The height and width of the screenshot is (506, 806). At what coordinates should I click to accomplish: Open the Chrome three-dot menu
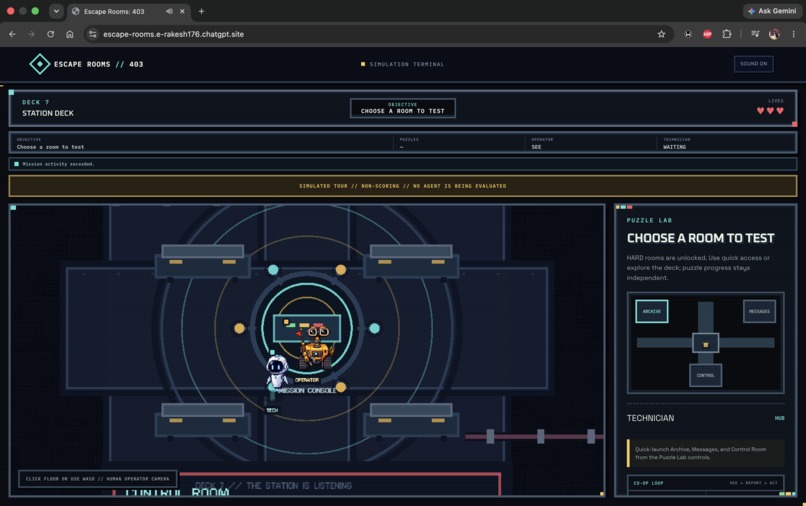pyautogui.click(x=794, y=34)
